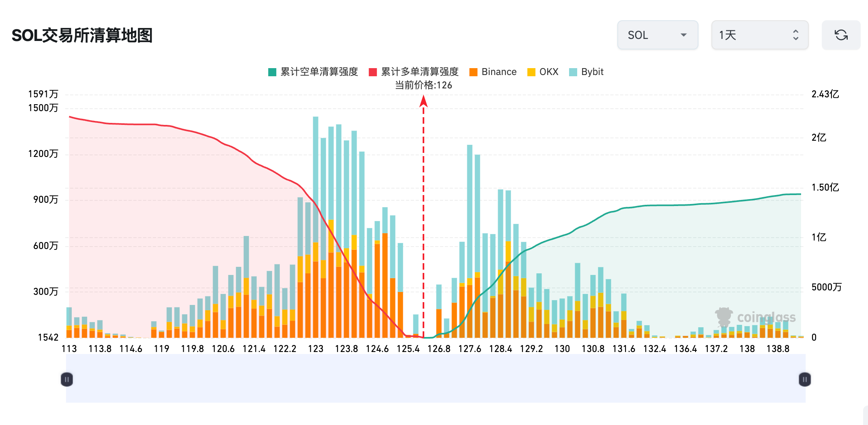Open the SOL coin selector dropdown
The height and width of the screenshot is (425, 868).
[x=657, y=35]
